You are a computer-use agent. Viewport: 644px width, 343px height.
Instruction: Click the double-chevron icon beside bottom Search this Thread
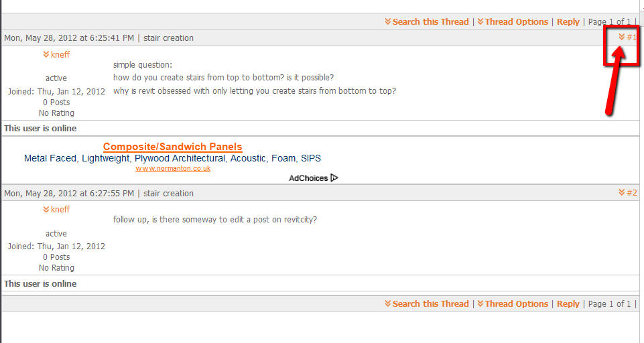(x=388, y=304)
